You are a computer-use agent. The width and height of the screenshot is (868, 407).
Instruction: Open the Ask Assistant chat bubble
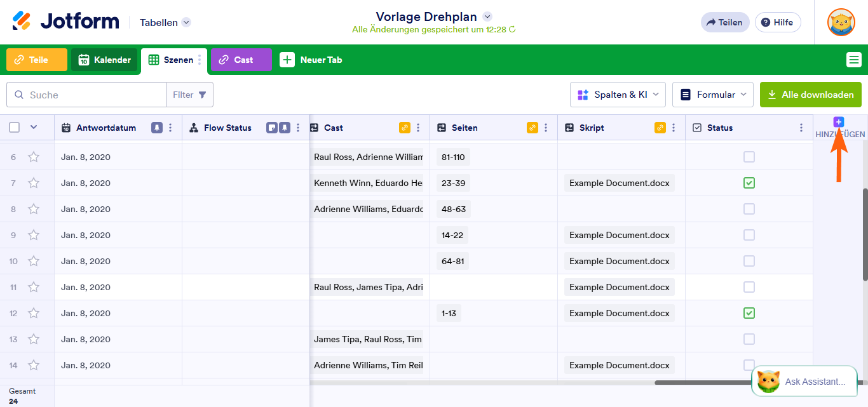pyautogui.click(x=803, y=381)
